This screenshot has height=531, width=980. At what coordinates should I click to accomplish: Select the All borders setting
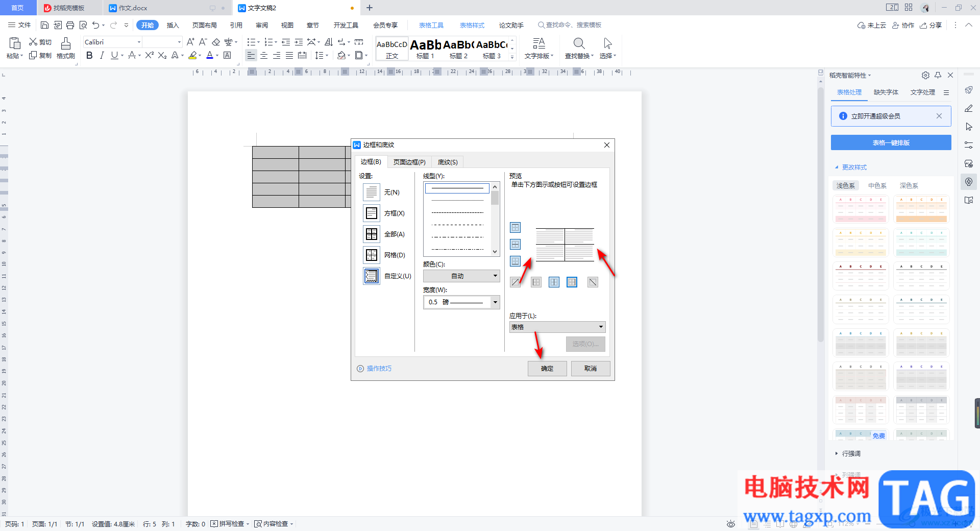point(372,234)
